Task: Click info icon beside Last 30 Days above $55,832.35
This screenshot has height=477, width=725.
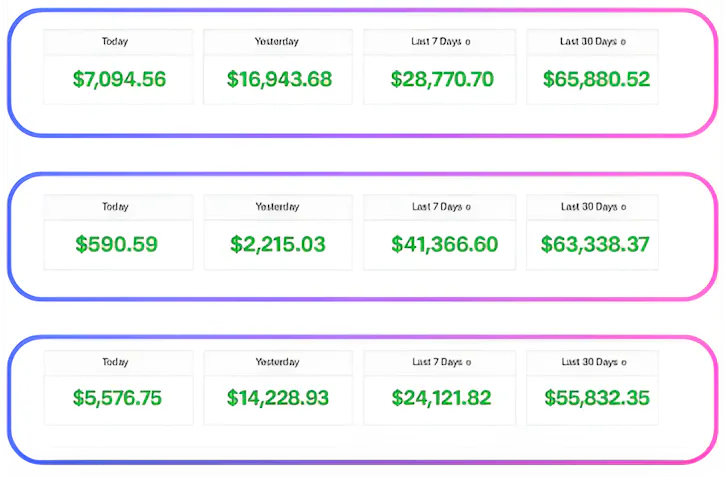Action: click(x=623, y=362)
